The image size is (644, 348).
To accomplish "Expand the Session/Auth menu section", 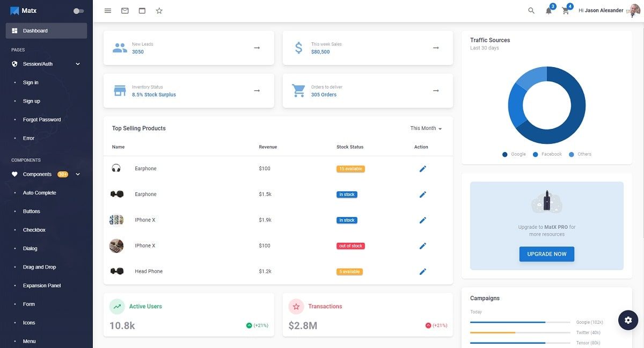I will (46, 63).
